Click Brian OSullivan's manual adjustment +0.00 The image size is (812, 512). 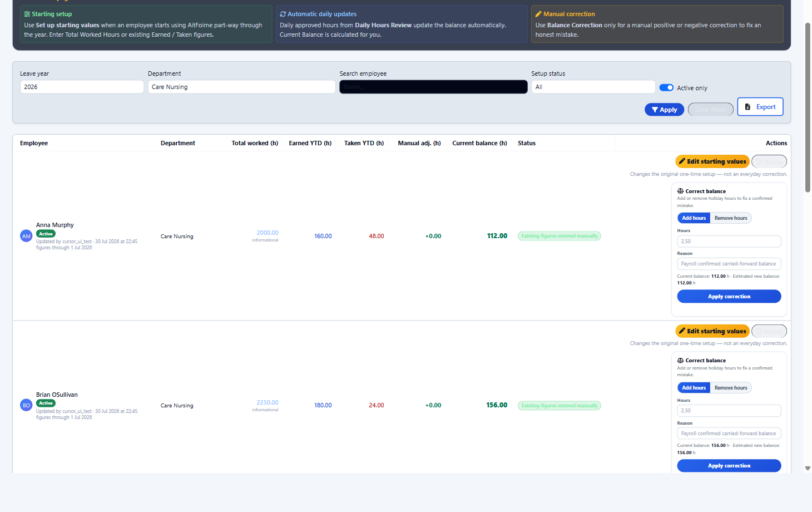click(433, 405)
